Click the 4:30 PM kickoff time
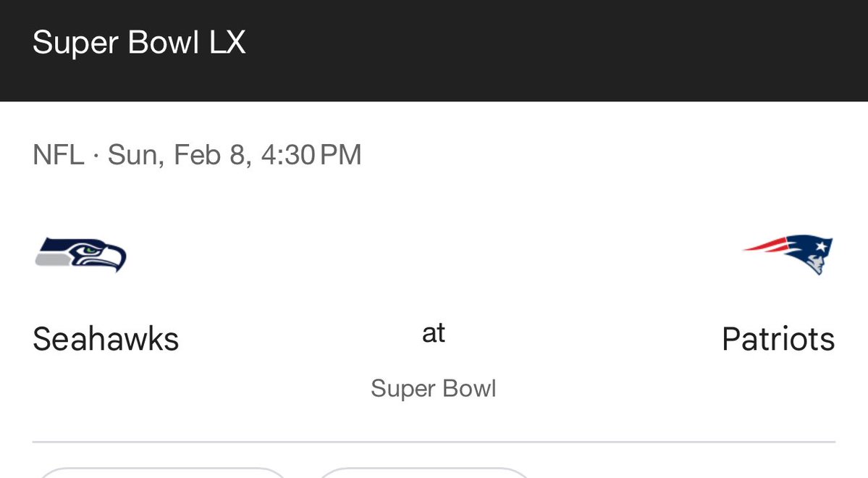 311,155
